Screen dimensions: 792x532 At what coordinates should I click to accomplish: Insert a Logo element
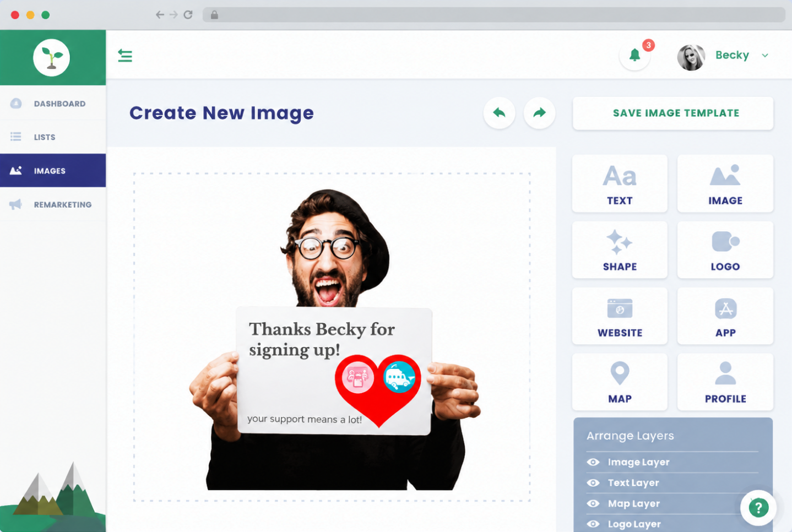[725, 249]
